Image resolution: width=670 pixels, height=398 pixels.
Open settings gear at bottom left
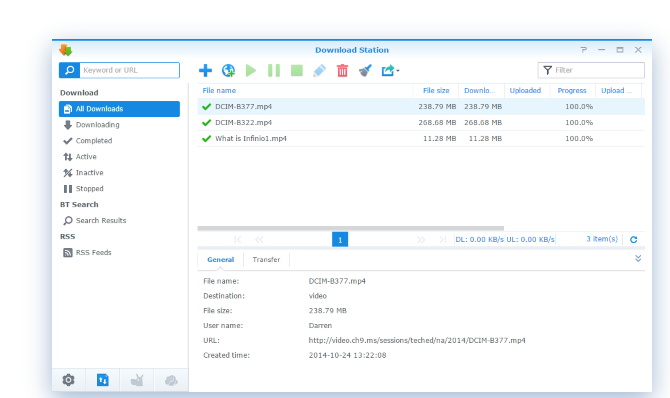tap(68, 380)
